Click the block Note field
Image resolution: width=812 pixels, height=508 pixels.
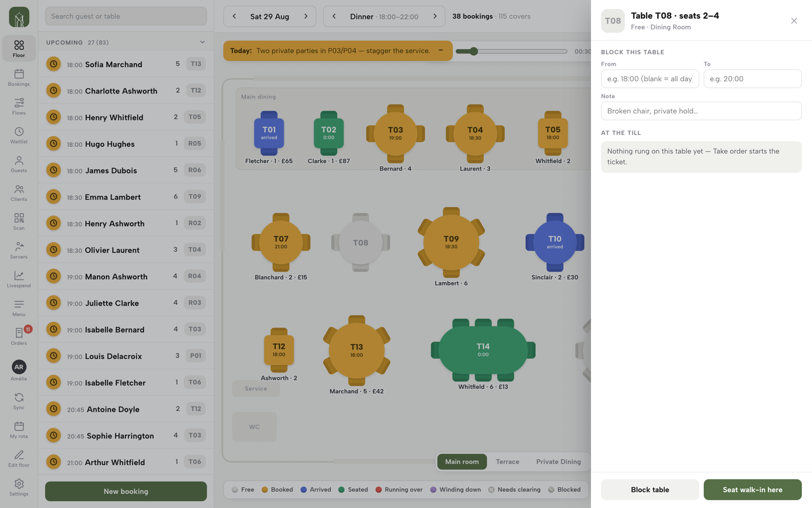tap(701, 111)
